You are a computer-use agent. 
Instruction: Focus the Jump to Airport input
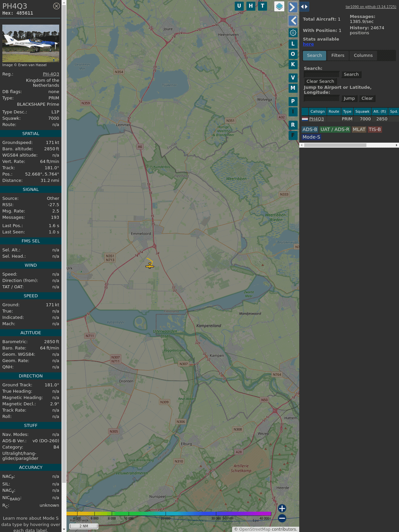[x=322, y=98]
